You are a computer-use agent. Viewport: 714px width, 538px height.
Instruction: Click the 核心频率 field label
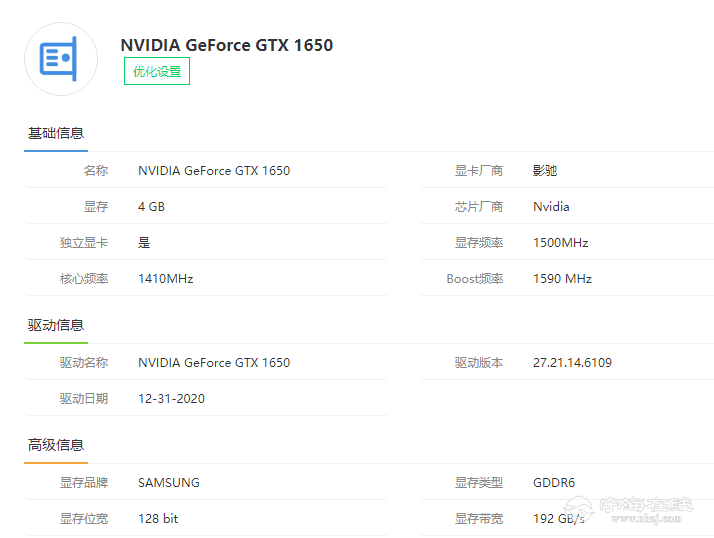[84, 279]
